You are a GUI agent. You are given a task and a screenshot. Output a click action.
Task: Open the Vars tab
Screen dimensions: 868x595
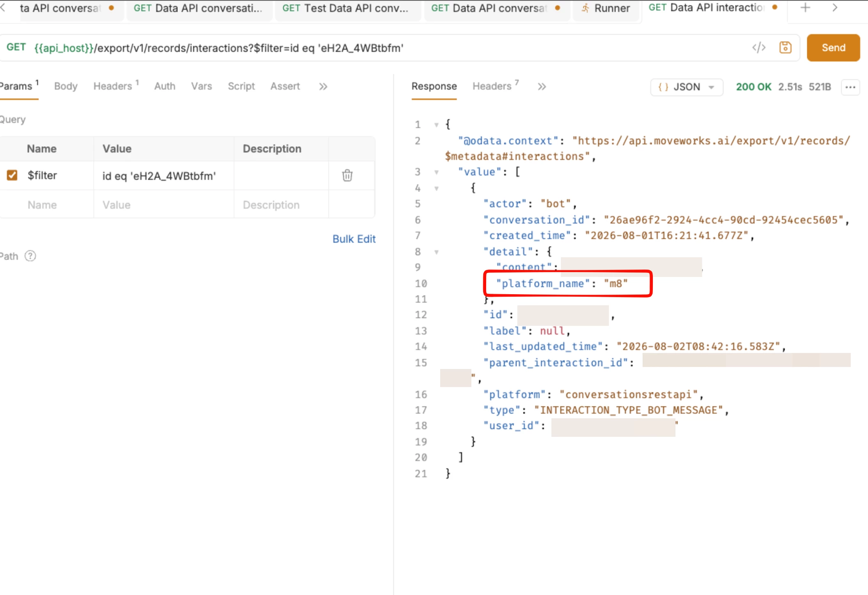(202, 86)
